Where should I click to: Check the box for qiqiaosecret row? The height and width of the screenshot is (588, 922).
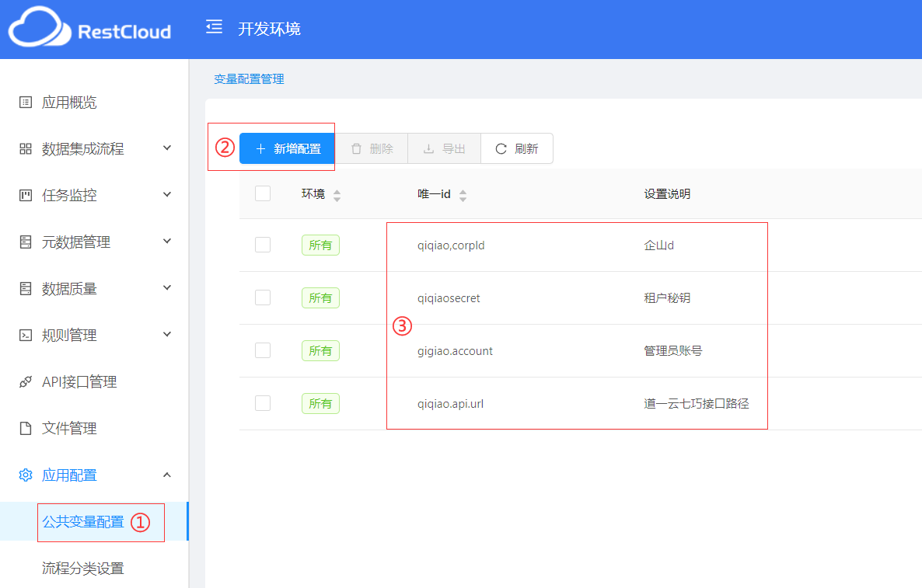pos(263,297)
